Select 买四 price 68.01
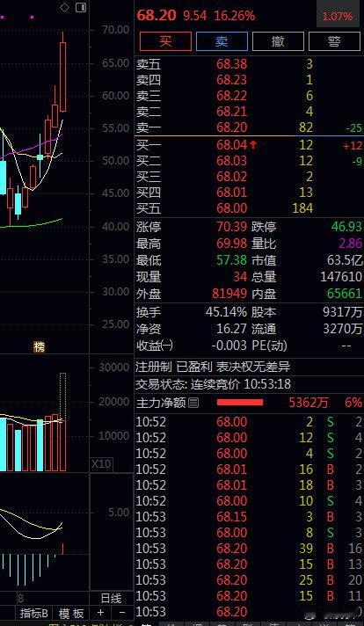364x626 pixels. [231, 193]
